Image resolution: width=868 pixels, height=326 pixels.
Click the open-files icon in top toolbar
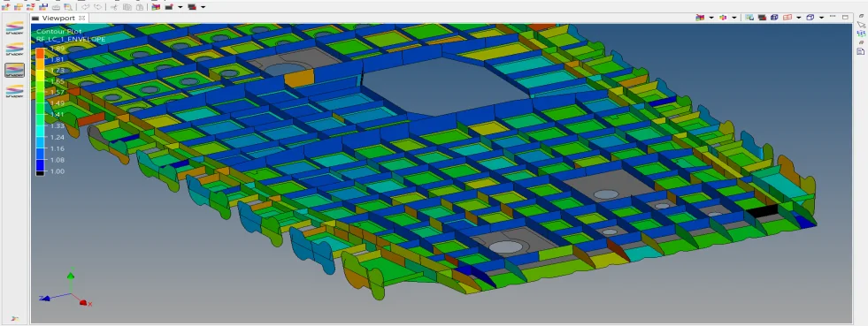point(19,7)
